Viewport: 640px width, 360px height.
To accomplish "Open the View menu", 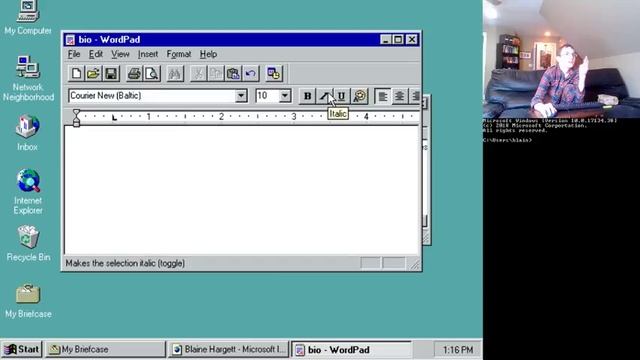I will (120, 54).
